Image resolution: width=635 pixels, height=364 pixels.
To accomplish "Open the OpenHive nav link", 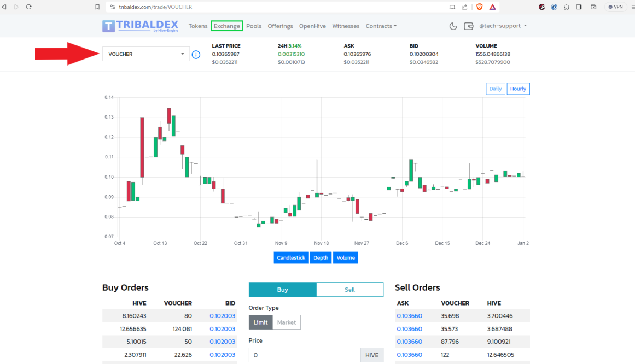I will click(x=312, y=26).
